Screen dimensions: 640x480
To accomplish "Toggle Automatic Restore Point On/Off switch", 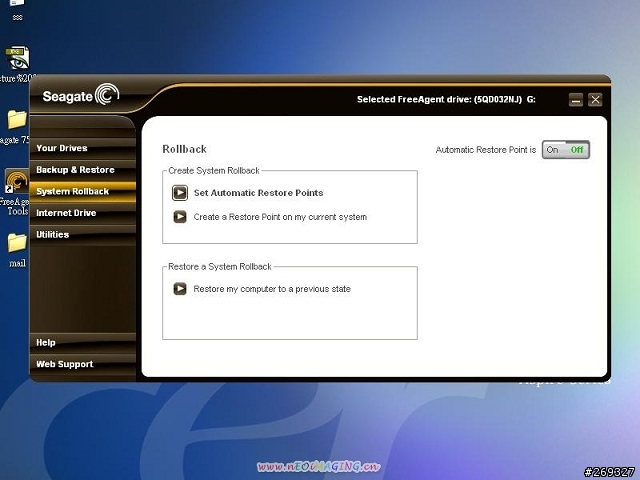I will [565, 149].
